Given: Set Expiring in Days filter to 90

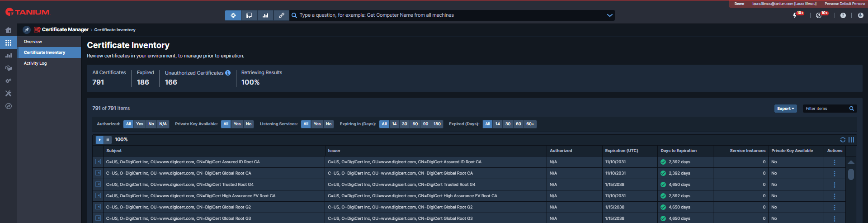Looking at the screenshot, I should click(x=425, y=124).
